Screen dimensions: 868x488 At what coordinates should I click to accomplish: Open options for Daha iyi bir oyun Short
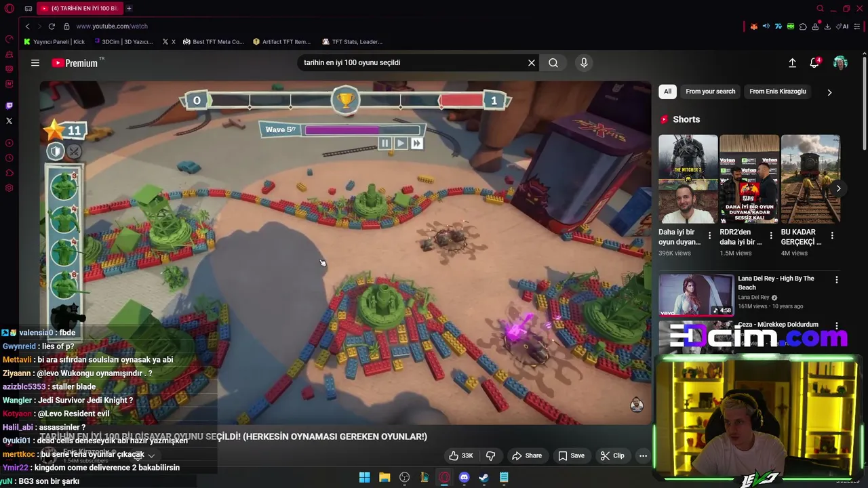pos(709,236)
